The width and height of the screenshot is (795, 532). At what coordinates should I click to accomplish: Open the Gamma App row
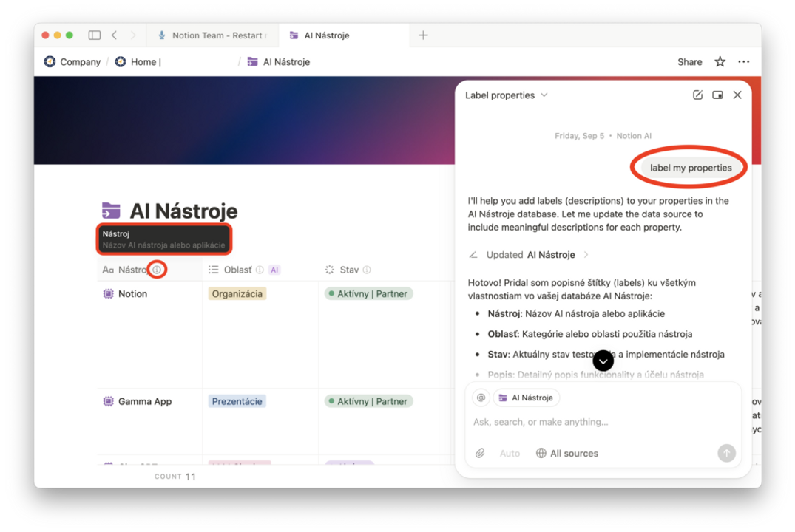coord(144,401)
